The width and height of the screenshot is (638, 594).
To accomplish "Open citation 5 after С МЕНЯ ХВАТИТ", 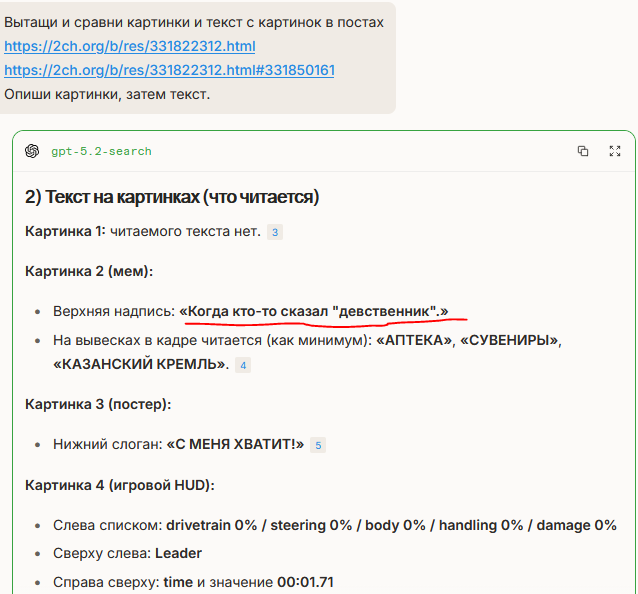I will [x=318, y=445].
